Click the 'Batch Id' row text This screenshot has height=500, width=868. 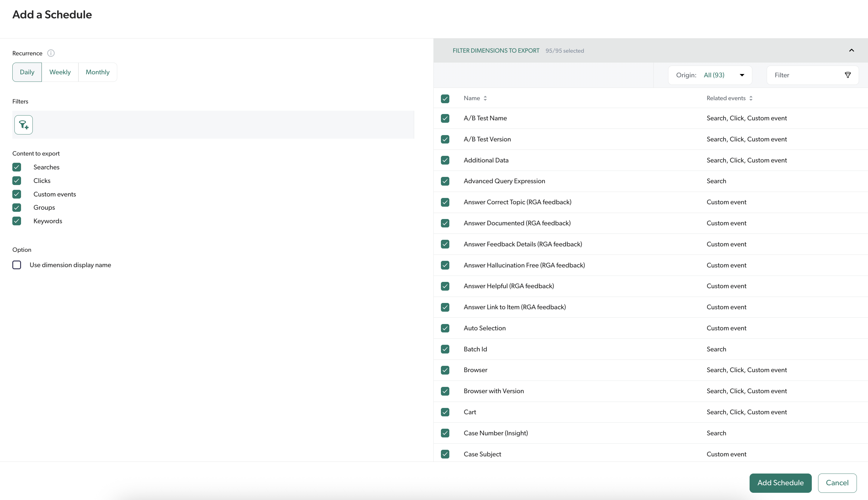coord(475,349)
